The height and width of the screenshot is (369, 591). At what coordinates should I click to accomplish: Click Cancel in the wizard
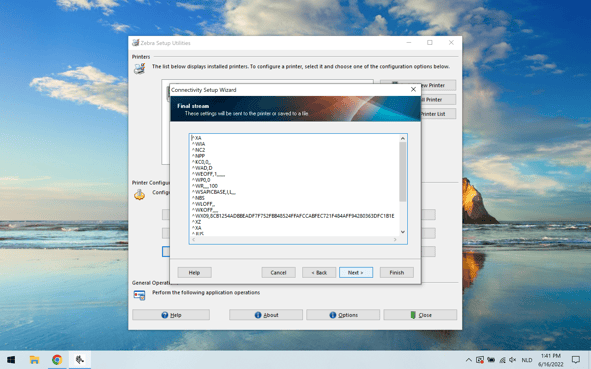(x=279, y=273)
